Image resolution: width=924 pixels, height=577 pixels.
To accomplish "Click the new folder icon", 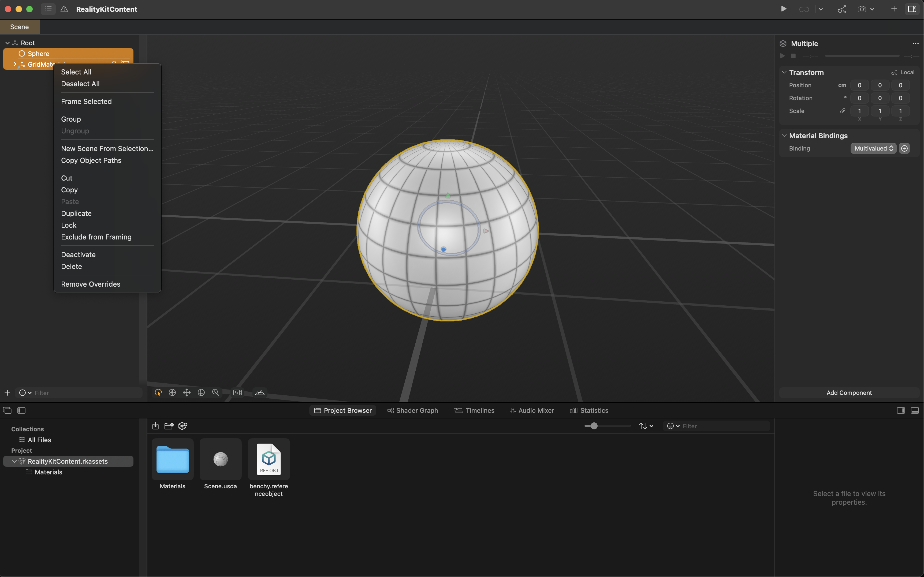I will 169,426.
